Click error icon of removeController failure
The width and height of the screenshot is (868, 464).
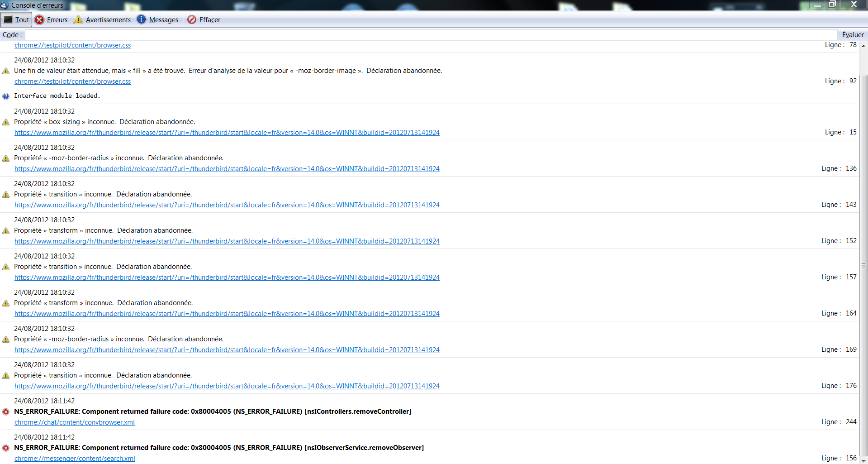(6, 412)
